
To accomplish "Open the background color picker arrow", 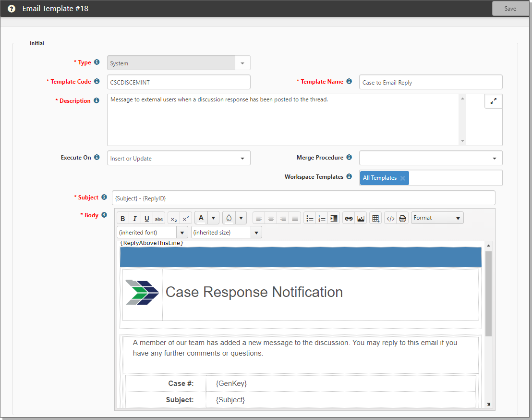I will [x=241, y=218].
